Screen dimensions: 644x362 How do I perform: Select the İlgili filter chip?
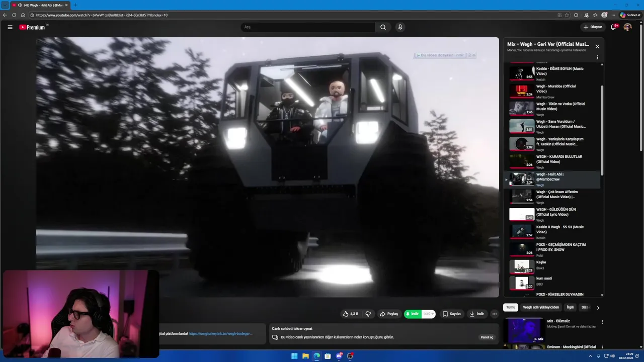[570, 307]
